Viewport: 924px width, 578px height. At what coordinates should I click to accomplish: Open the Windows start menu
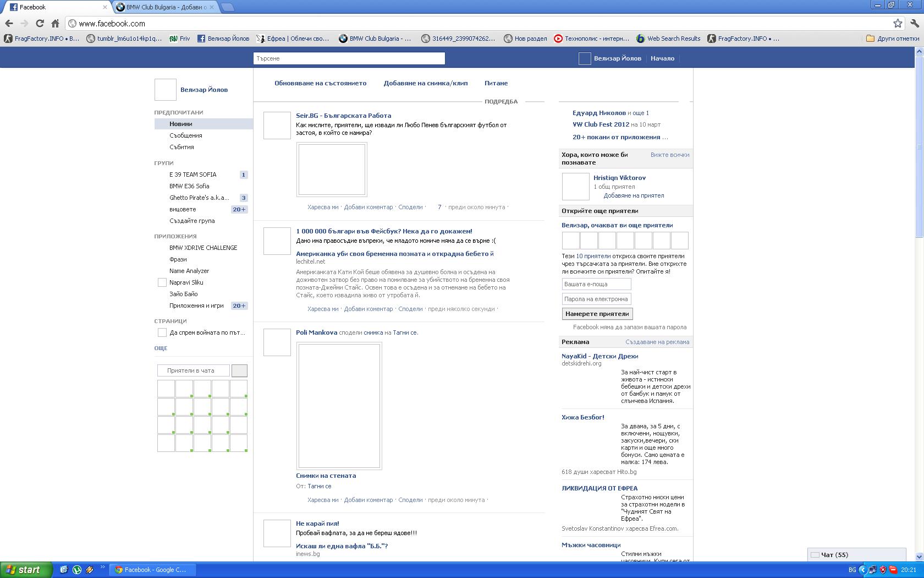click(26, 570)
